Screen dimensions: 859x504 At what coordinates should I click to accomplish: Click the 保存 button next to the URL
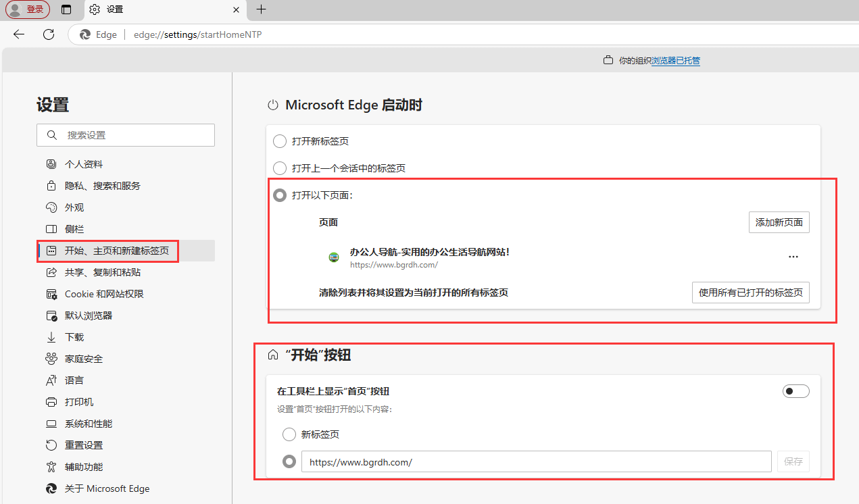[x=793, y=461]
